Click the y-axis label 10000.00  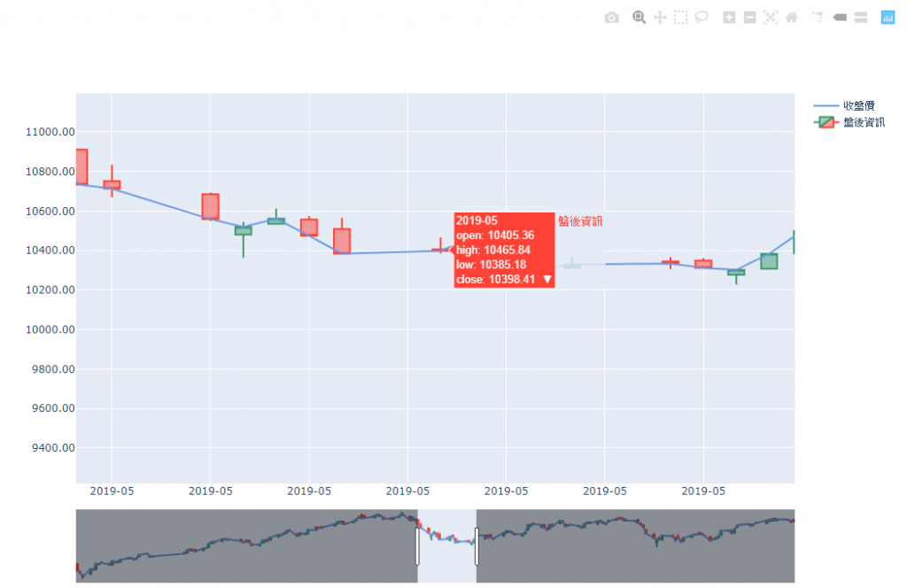click(x=50, y=329)
